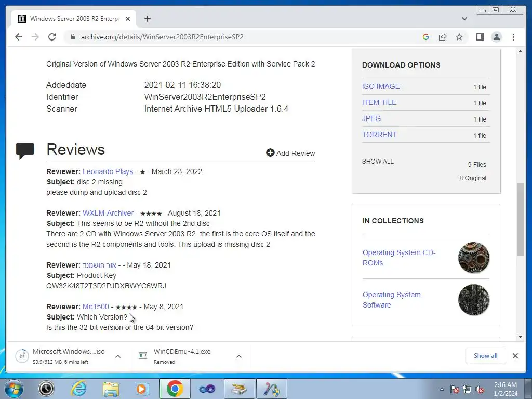Image resolution: width=532 pixels, height=399 pixels.
Task: Click Add Review button
Action: pos(290,153)
